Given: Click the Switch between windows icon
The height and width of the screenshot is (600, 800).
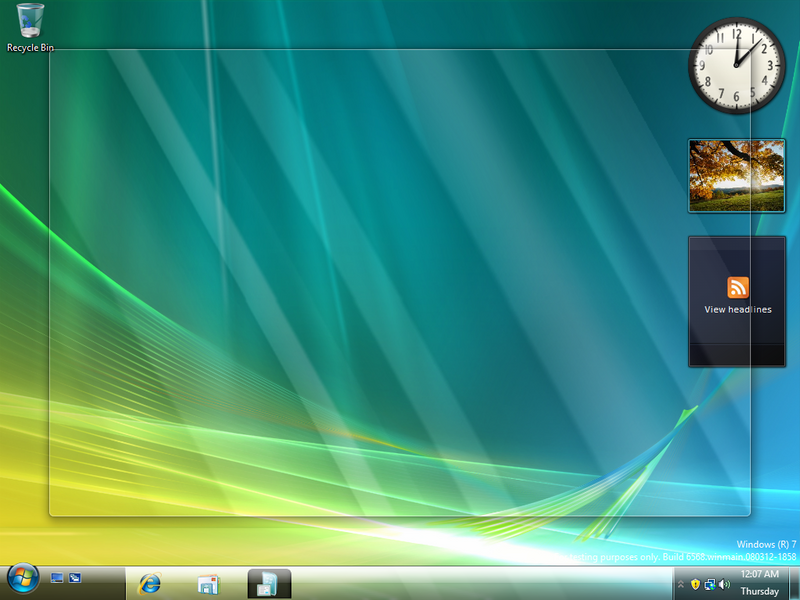Looking at the screenshot, I should pyautogui.click(x=75, y=578).
